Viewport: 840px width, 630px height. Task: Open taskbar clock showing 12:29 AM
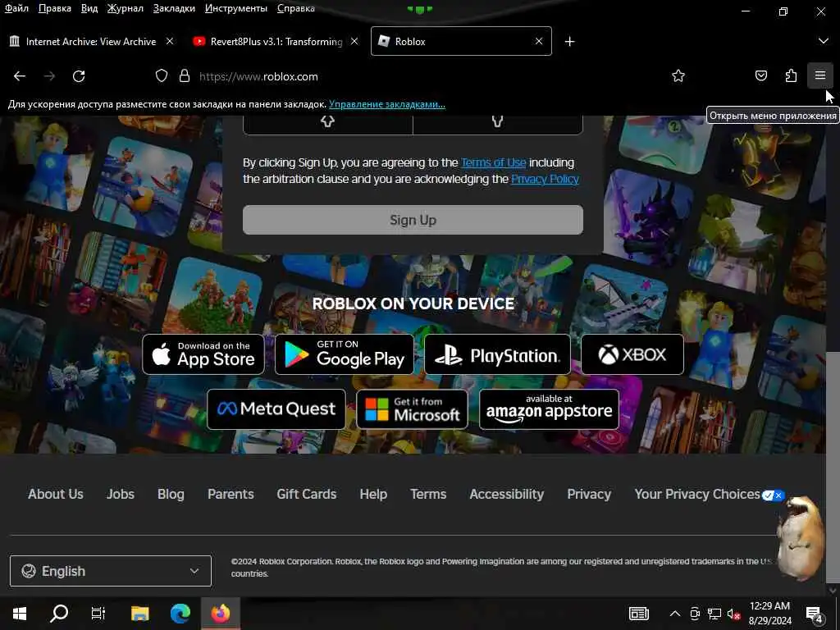pyautogui.click(x=769, y=614)
